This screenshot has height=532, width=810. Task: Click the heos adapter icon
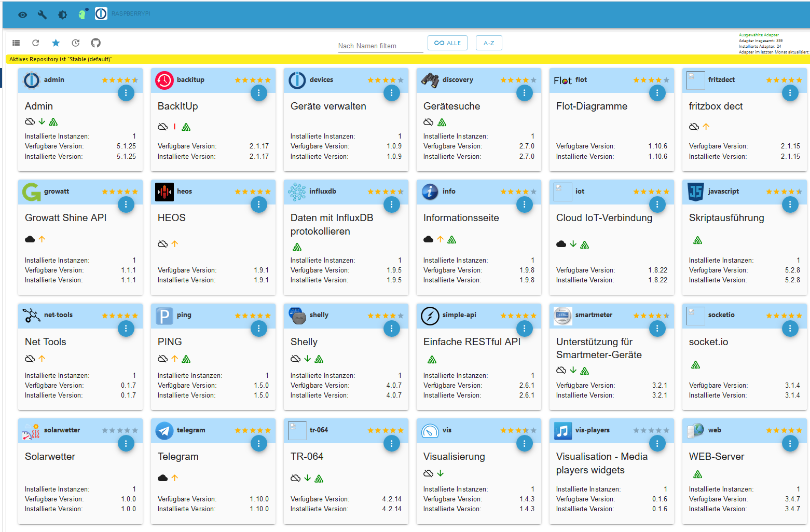click(x=164, y=192)
